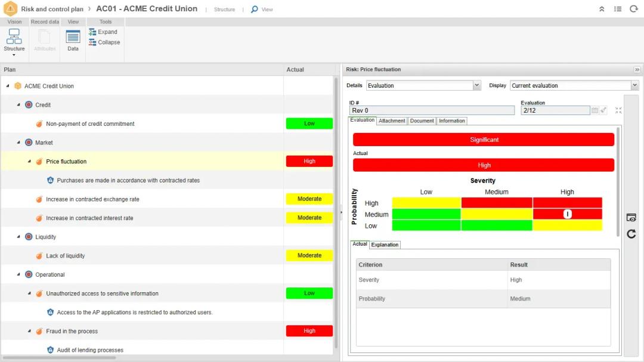Click the Structure vision icon
This screenshot has width=644, height=362.
14,39
